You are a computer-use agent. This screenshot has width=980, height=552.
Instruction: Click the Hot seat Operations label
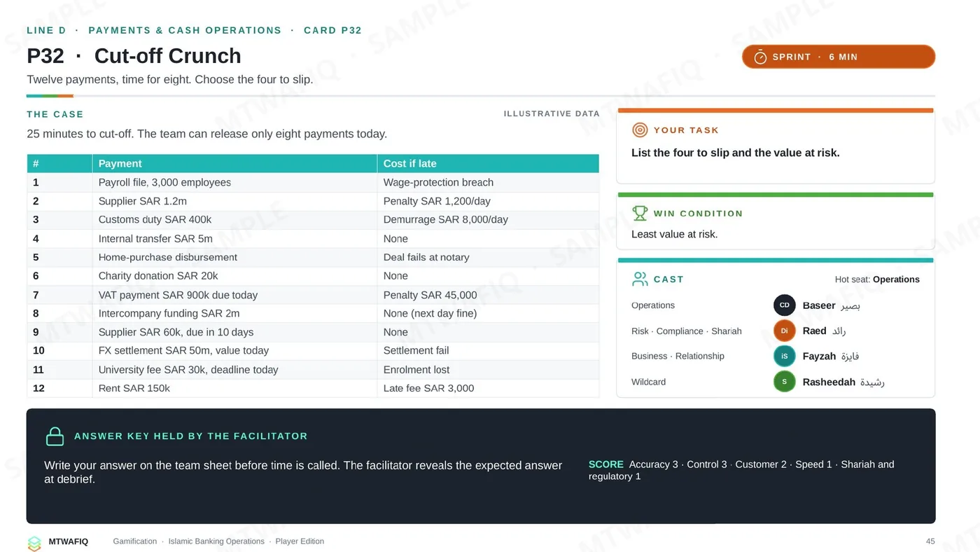pos(877,280)
